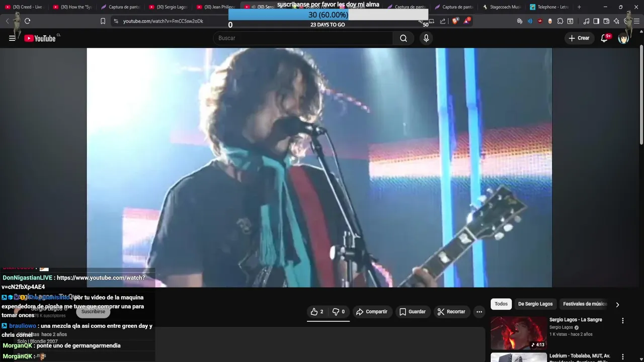This screenshot has height=362, width=644.
Task: Click the Compartir button
Action: tap(372, 312)
